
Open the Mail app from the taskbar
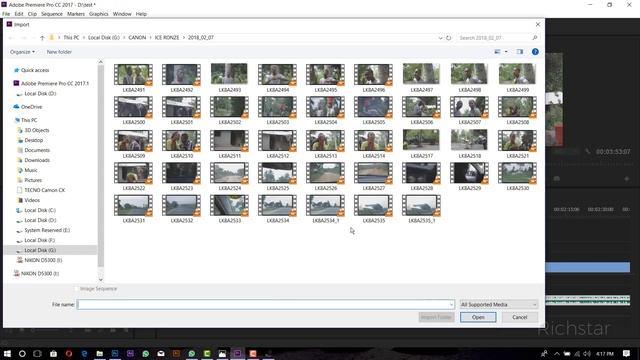coord(161,353)
